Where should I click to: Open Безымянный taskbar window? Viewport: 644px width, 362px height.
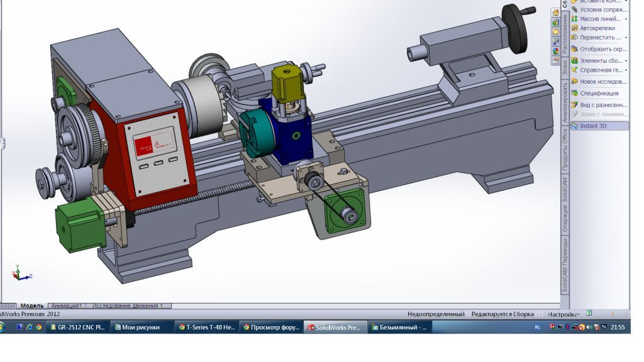point(399,327)
